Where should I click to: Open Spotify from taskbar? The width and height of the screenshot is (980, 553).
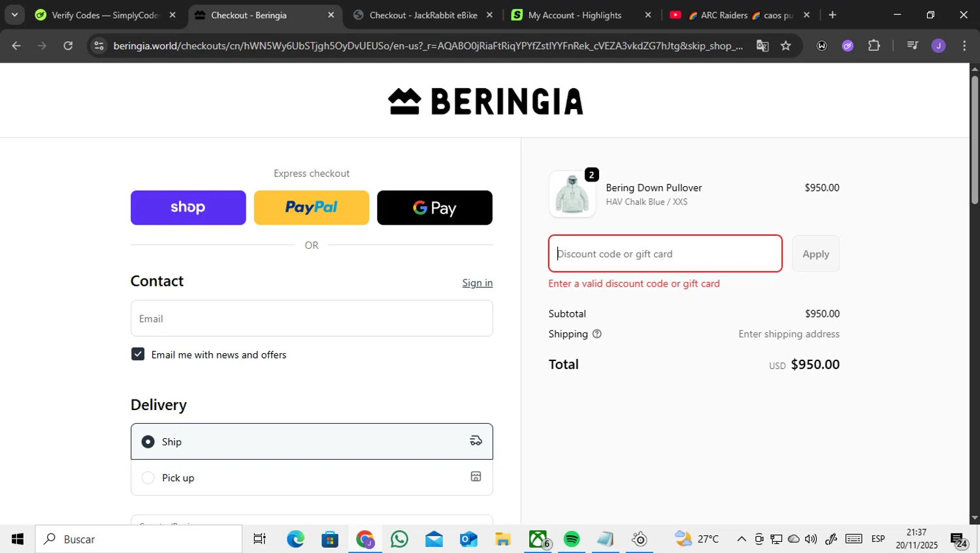(x=572, y=539)
